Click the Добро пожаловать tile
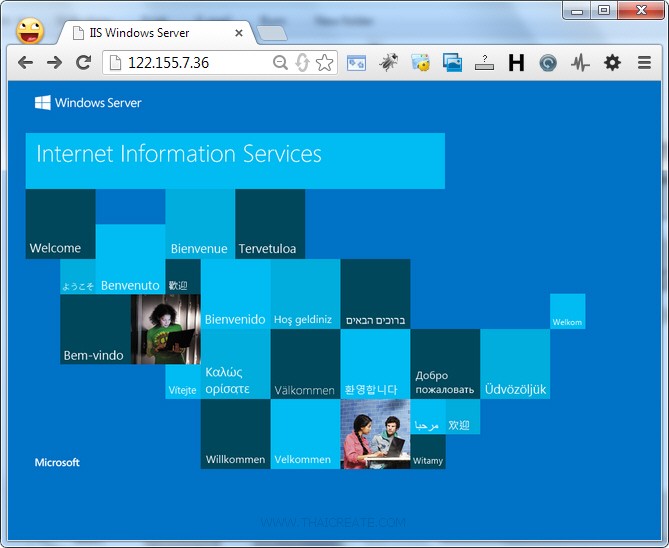Viewport: 669px width, 548px height. [x=445, y=364]
